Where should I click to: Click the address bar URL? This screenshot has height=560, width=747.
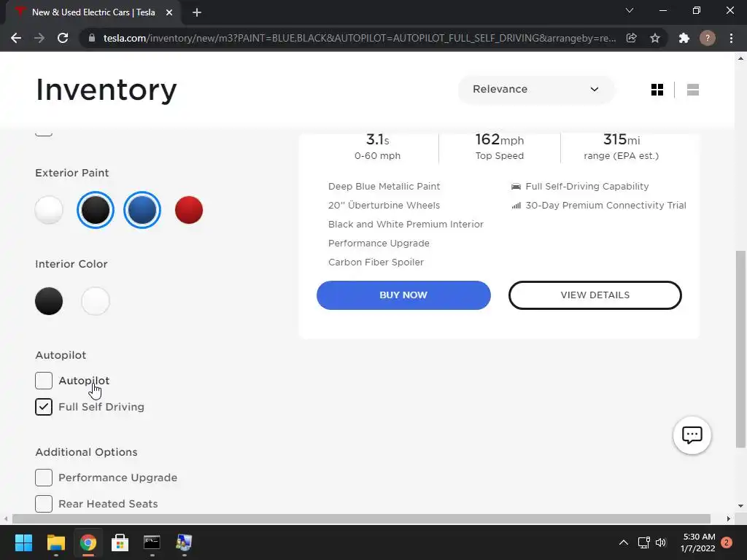tap(359, 38)
